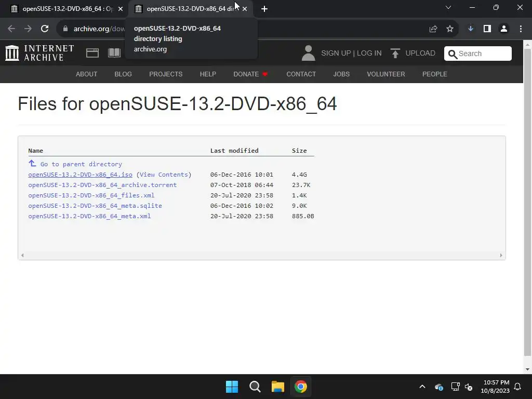This screenshot has width=532, height=399.
Task: Open BLOG menu item
Action: tap(123, 74)
